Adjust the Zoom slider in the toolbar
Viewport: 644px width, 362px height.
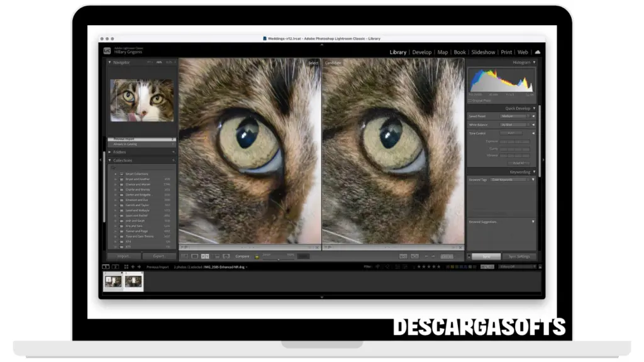tap(279, 257)
